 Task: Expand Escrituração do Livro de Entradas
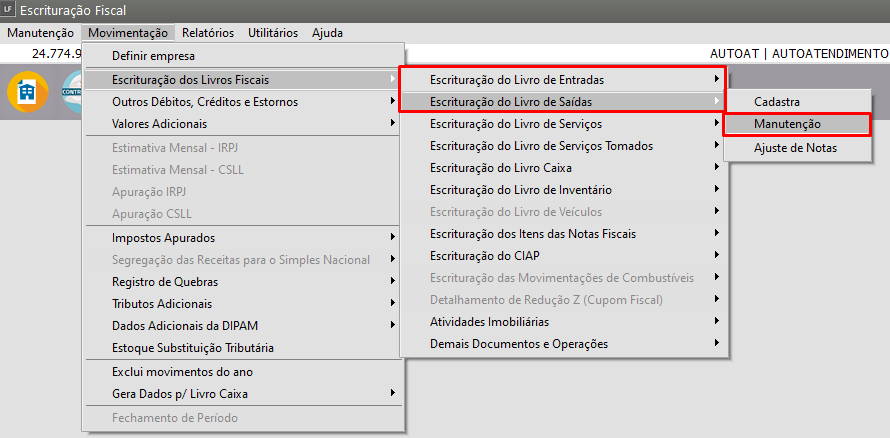(x=517, y=79)
